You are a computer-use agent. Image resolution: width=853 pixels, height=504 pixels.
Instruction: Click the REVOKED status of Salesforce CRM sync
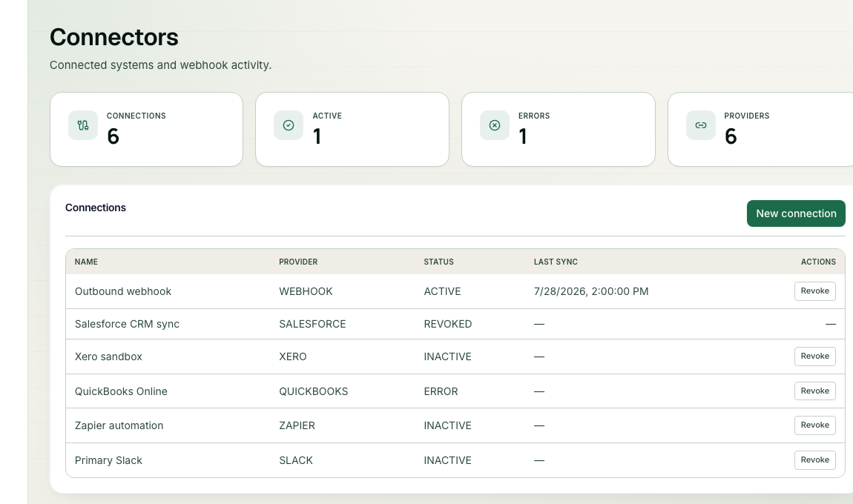(448, 324)
